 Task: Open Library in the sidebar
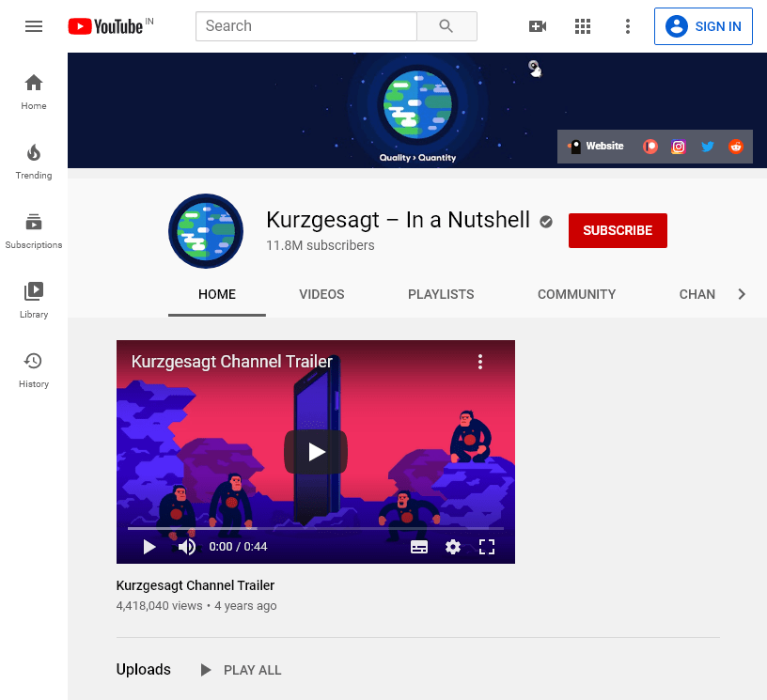tap(34, 301)
